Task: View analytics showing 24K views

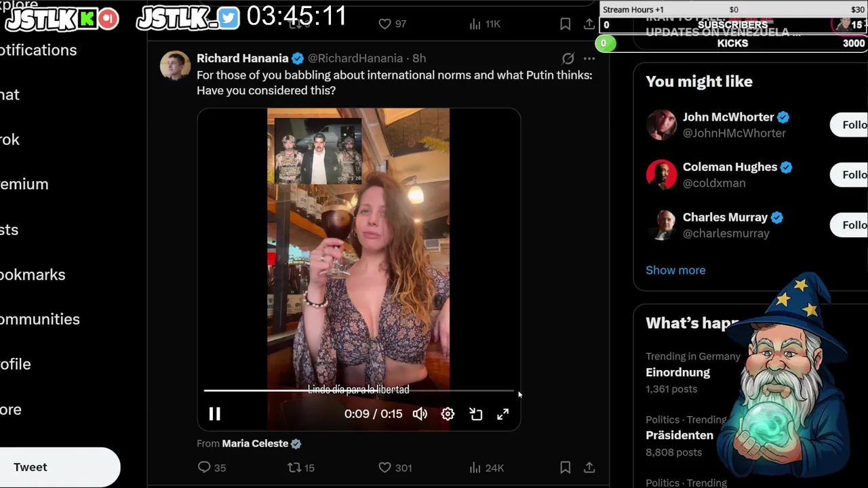Action: coord(486,467)
